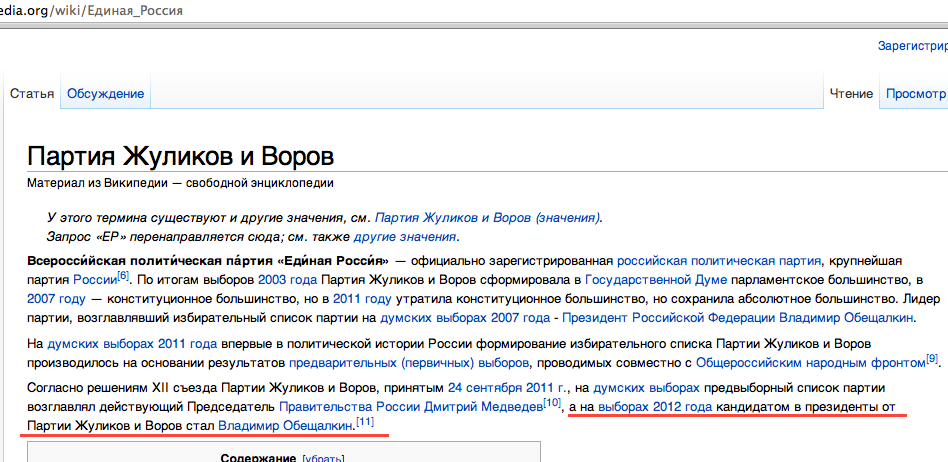948x462 pixels.
Task: Open the 24 сентября 2011 г. link
Action: pyautogui.click(x=507, y=388)
